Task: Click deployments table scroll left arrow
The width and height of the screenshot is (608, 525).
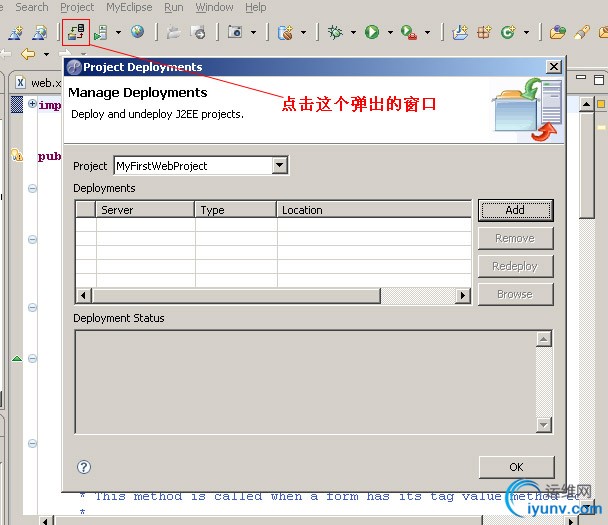Action: point(83,295)
